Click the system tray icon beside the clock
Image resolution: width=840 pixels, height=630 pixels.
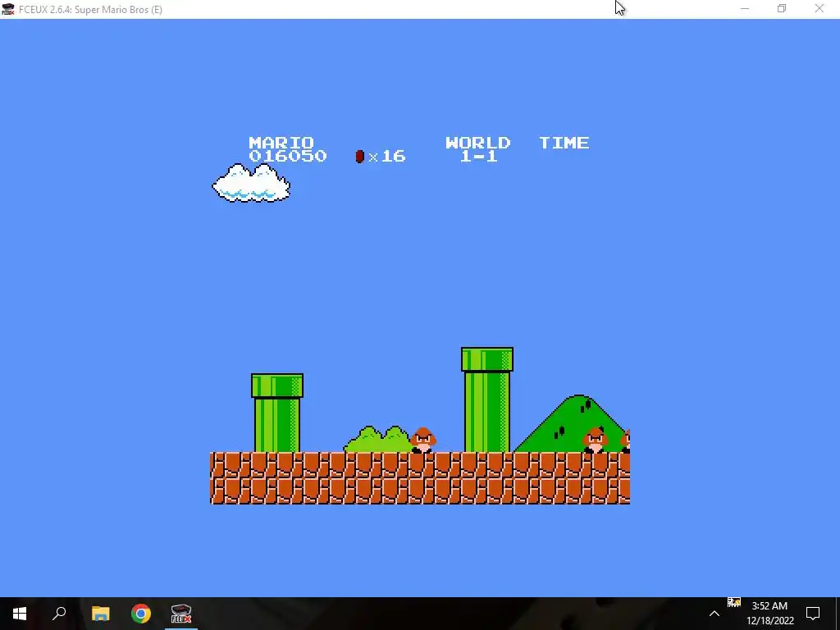click(734, 603)
